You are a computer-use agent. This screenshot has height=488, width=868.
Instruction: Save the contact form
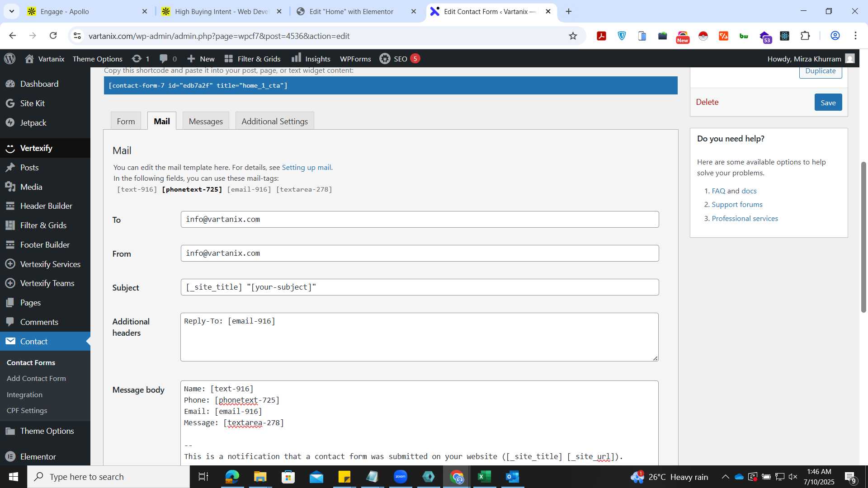click(828, 103)
